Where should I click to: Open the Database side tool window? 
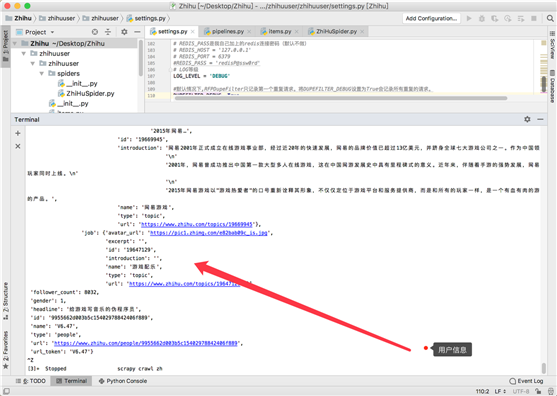[552, 87]
